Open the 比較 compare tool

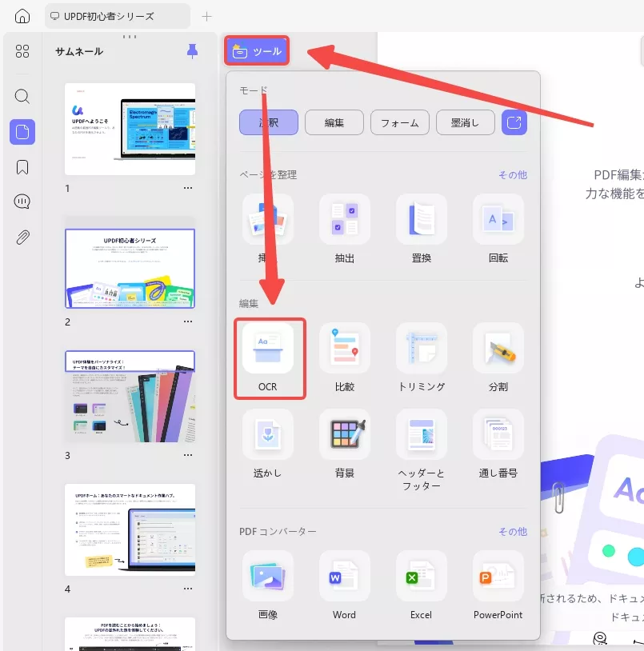[345, 357]
